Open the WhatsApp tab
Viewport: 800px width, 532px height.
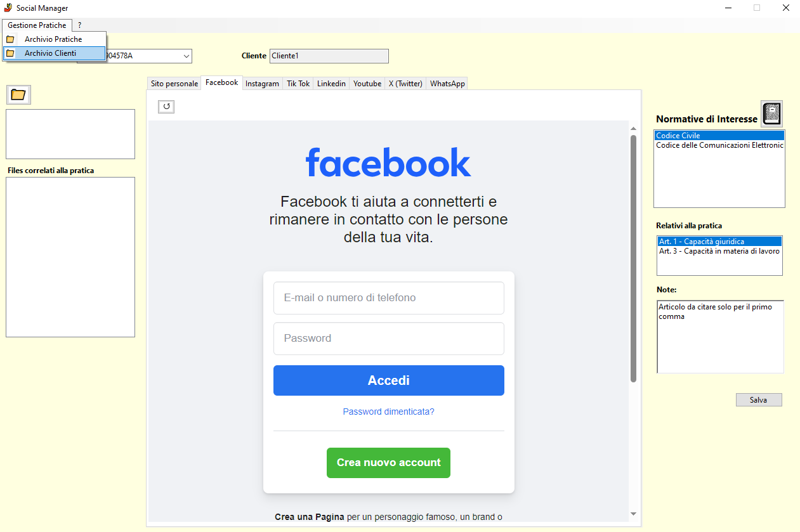pos(447,84)
